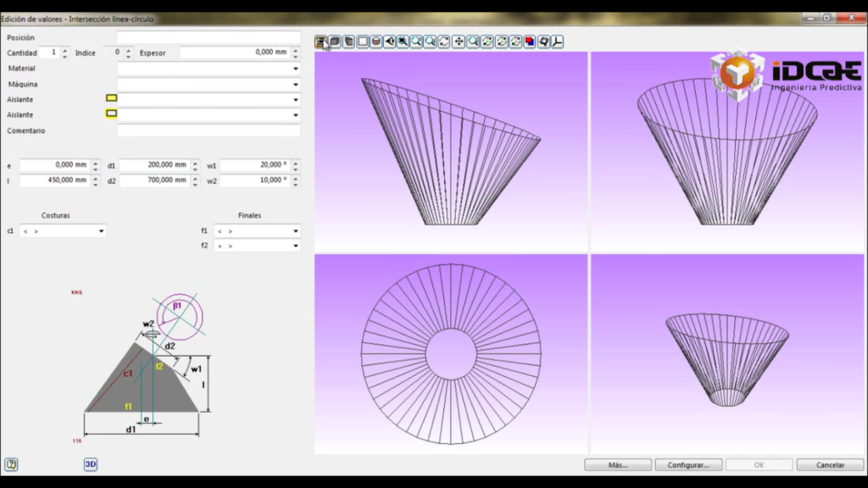
Task: Select the blank white square view icon
Action: [363, 42]
